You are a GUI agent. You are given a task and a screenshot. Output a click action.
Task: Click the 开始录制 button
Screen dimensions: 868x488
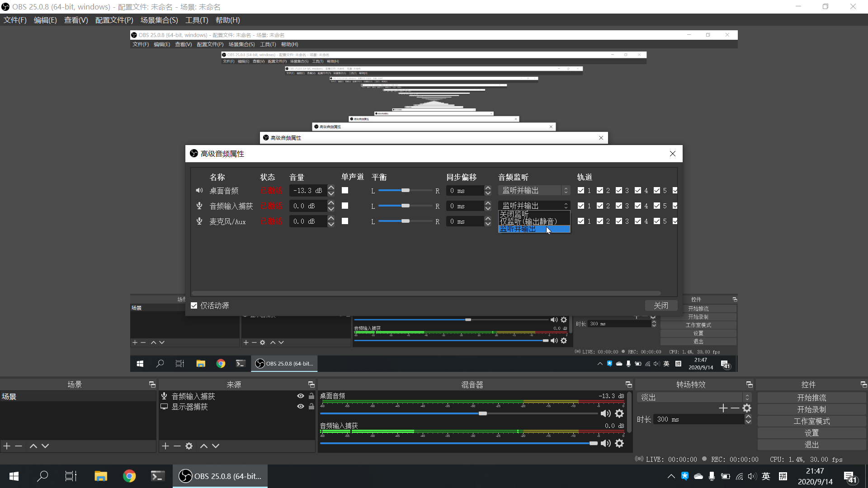(811, 409)
